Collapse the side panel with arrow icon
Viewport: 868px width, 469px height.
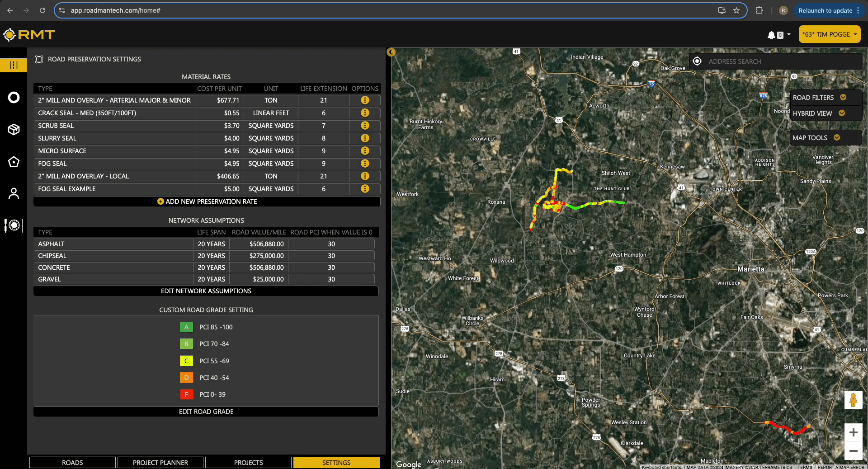(391, 52)
